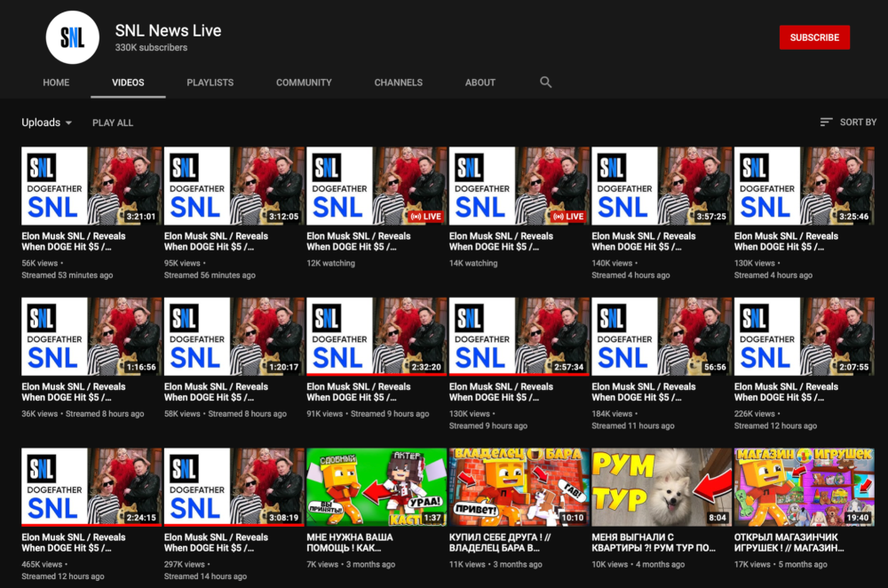Open the video title above 12K watching
The width and height of the screenshot is (888, 588).
(x=359, y=242)
